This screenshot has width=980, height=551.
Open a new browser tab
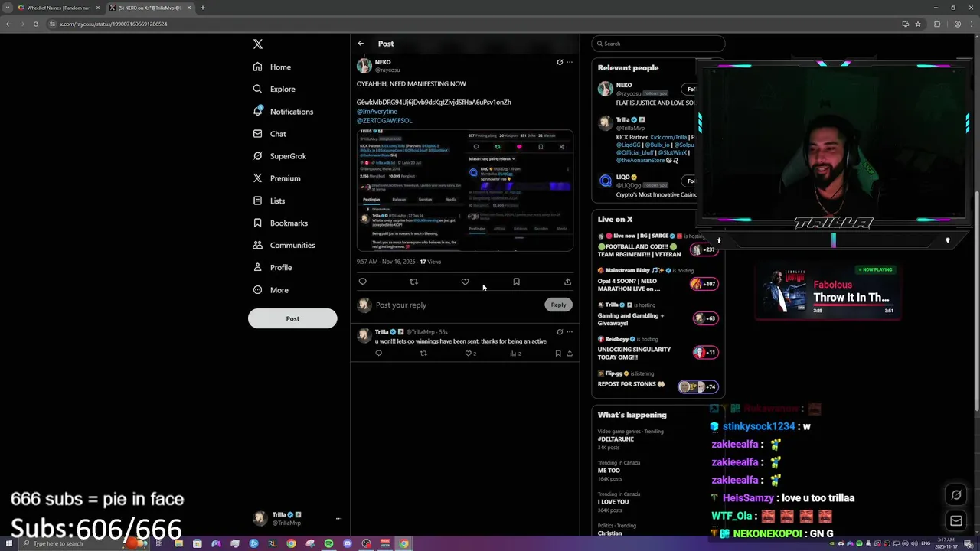(202, 8)
